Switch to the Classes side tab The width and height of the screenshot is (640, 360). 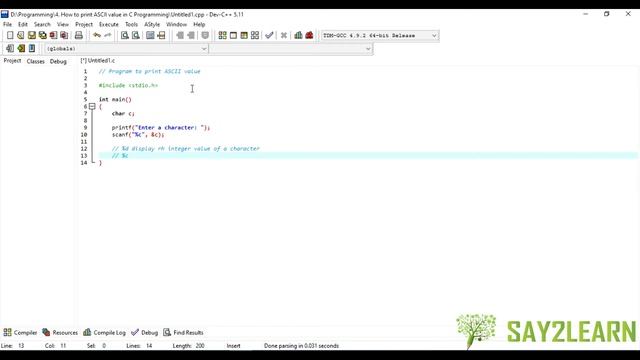pos(36,61)
